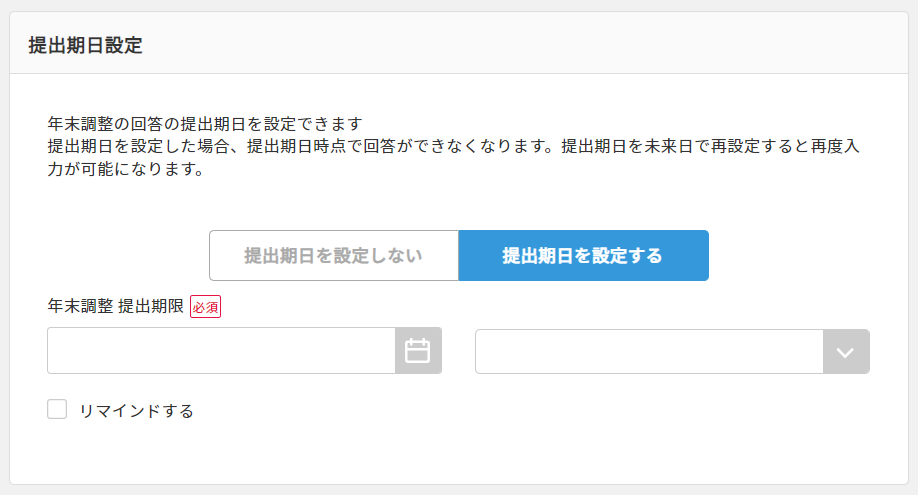Tick the box for reminders

coord(57,409)
